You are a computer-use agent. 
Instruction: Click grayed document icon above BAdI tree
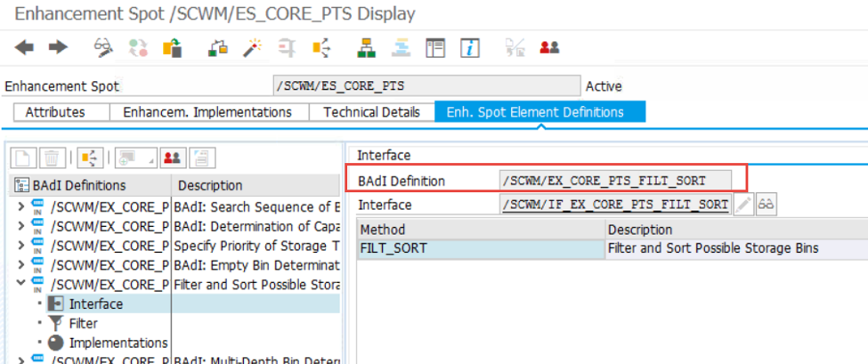[x=201, y=158]
